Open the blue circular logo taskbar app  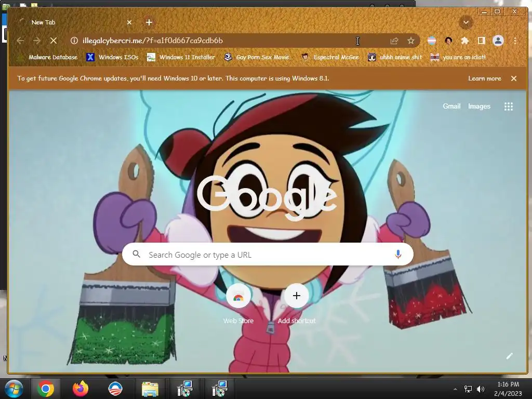point(115,389)
